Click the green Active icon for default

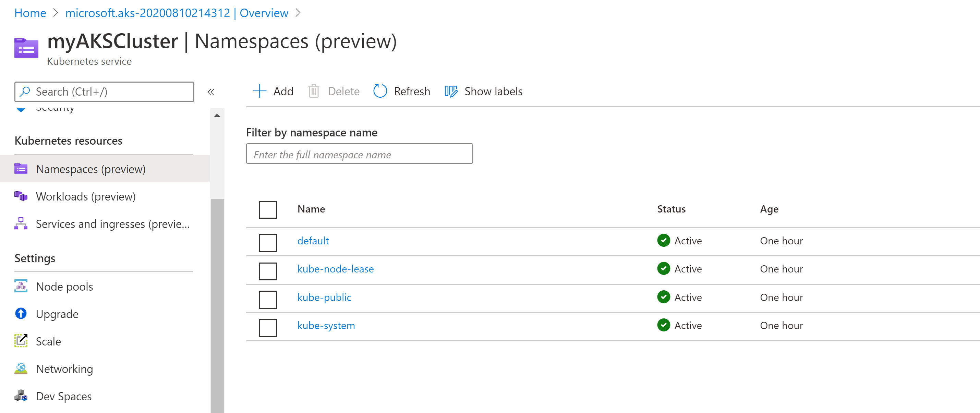[664, 240]
